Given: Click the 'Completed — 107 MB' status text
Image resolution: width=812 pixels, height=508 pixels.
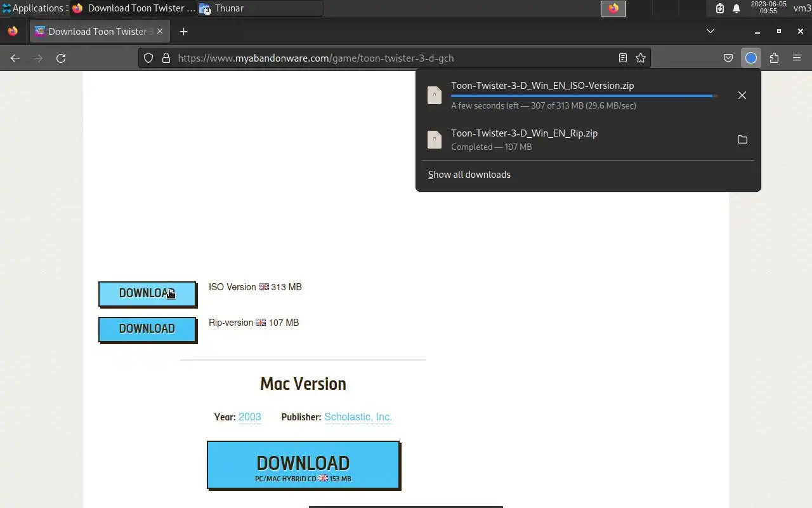Looking at the screenshot, I should point(492,147).
